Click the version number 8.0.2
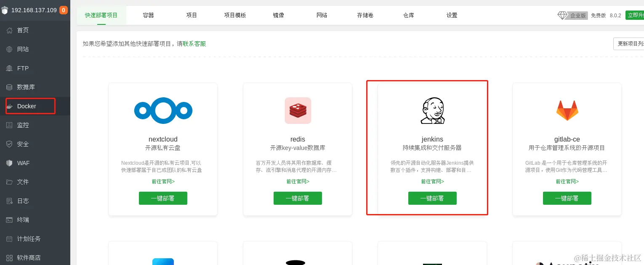 (615, 16)
